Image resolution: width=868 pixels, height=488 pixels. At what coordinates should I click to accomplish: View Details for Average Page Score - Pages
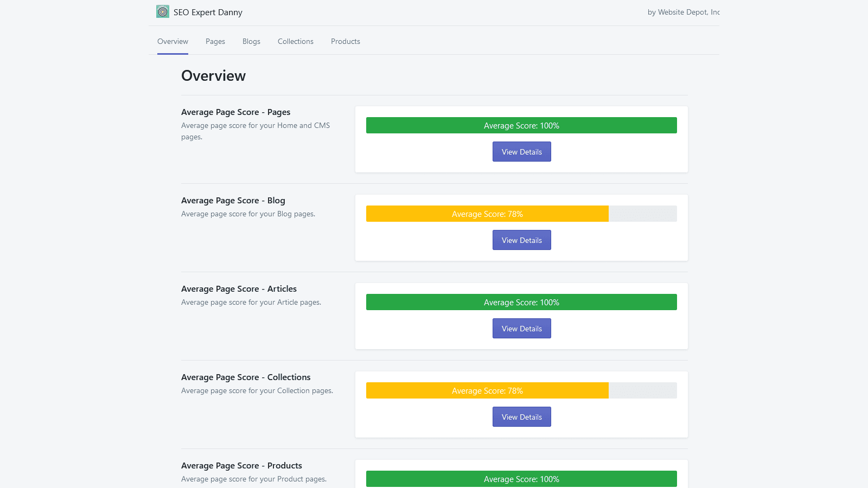521,151
